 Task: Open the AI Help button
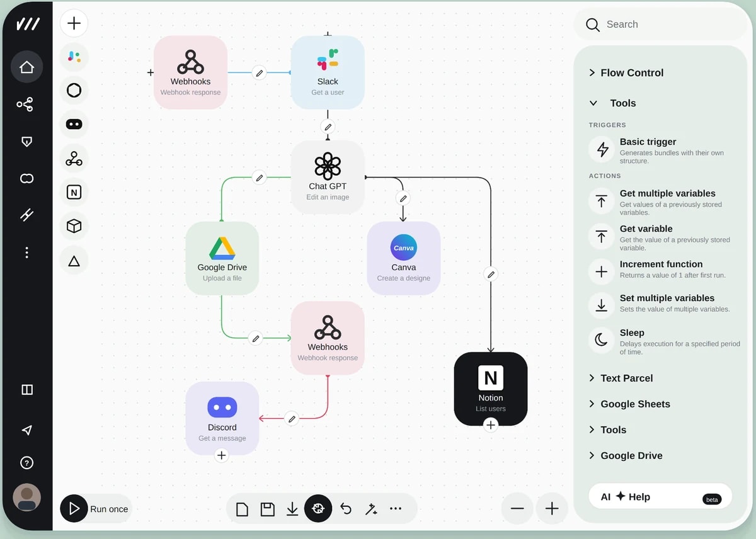point(660,497)
